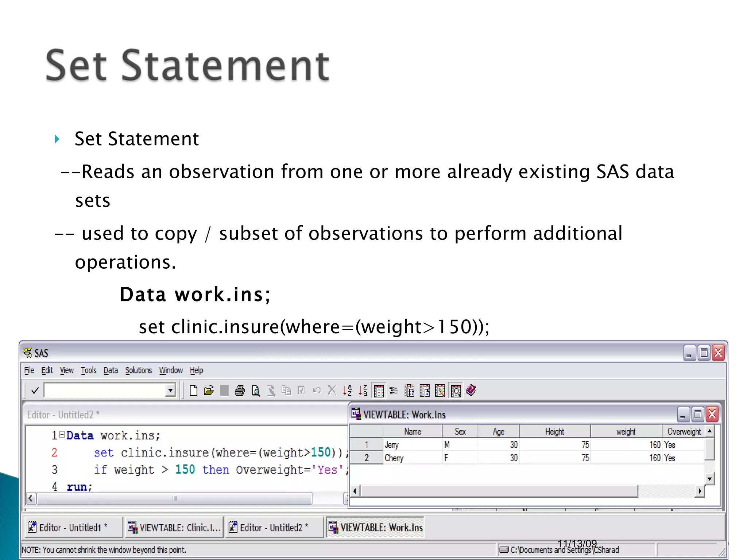The image size is (747, 560).
Task: Open the Solutions menu
Action: [138, 370]
